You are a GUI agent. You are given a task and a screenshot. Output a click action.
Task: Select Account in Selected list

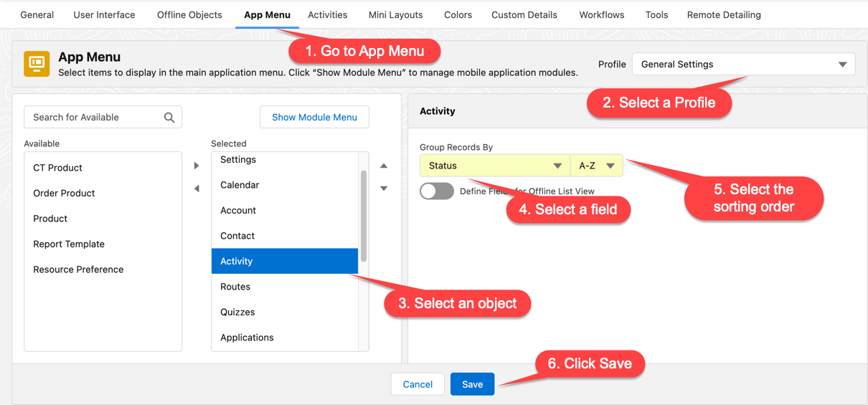click(x=285, y=211)
